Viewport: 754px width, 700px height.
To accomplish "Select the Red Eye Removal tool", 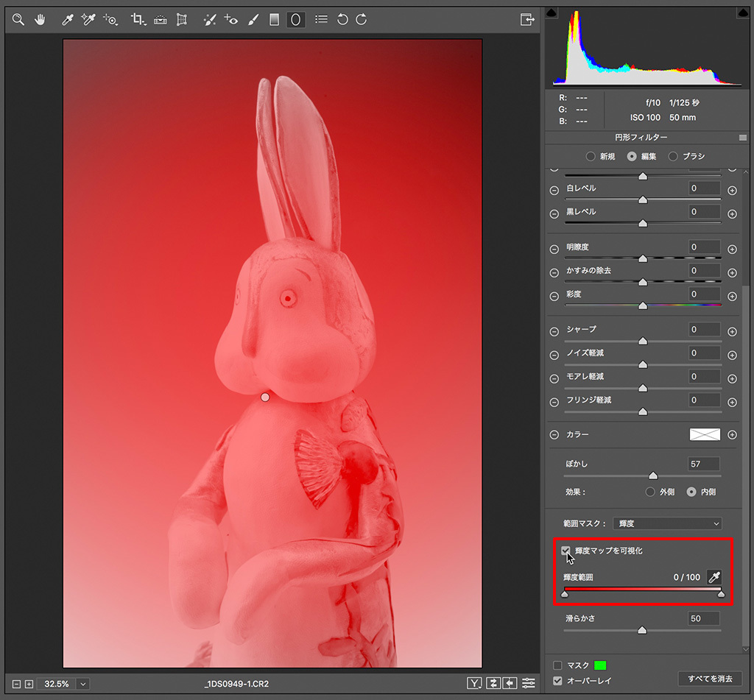I will click(230, 20).
